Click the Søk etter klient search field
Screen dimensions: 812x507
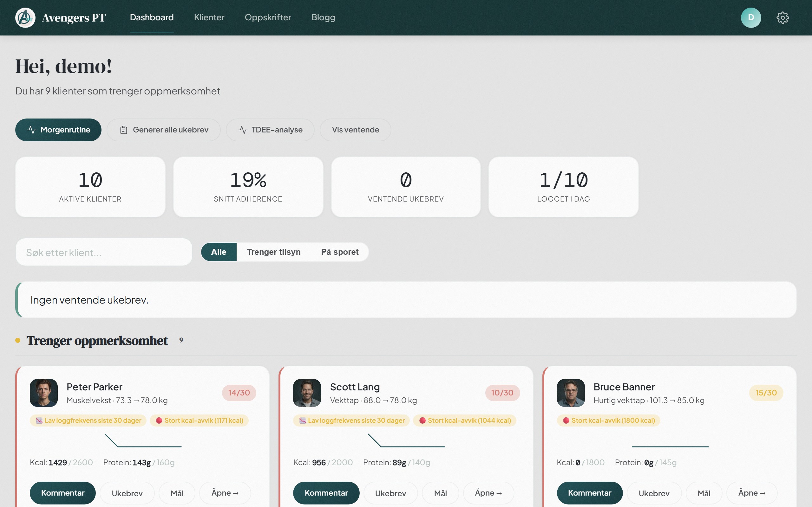(x=104, y=252)
